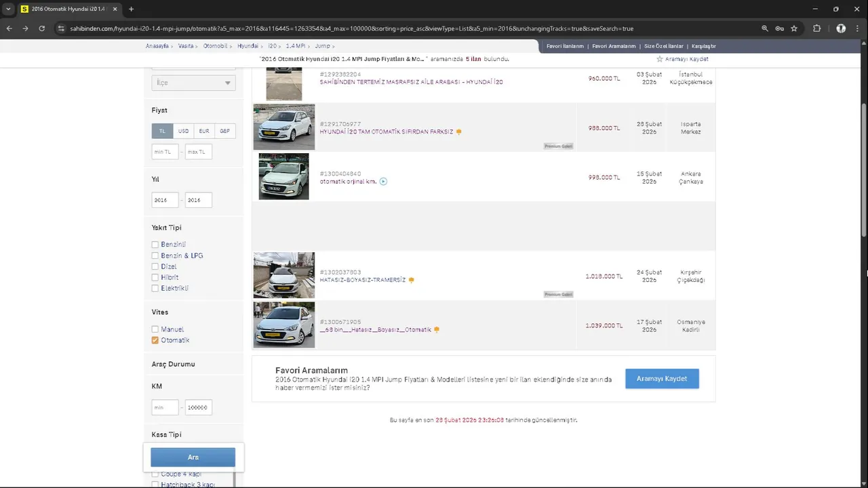
Task: Open the İlçe district dropdown
Action: coord(193,83)
